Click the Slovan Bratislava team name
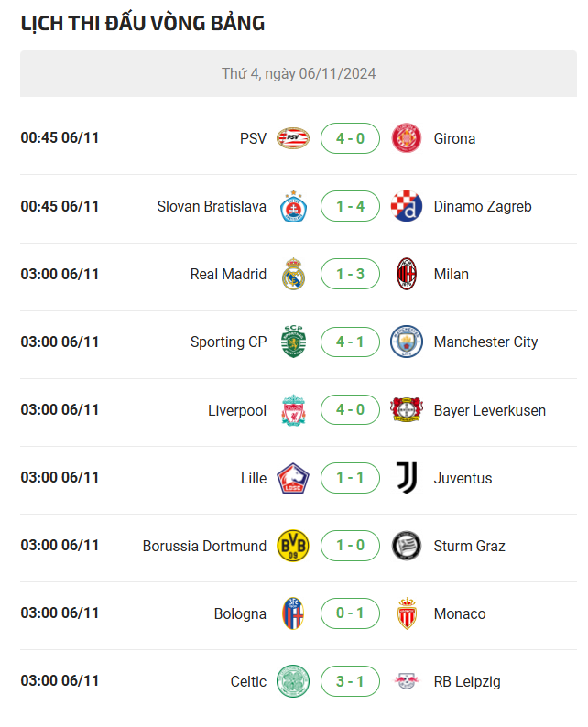Viewport: 588px width, 727px height. pyautogui.click(x=212, y=206)
